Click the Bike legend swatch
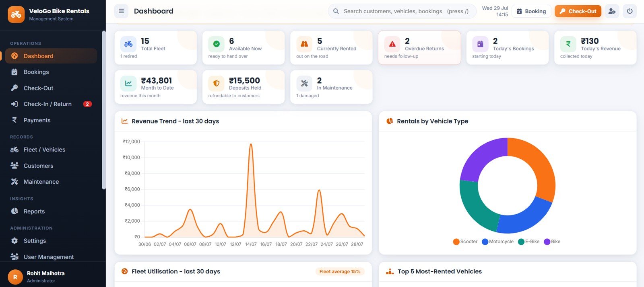 [x=547, y=242]
